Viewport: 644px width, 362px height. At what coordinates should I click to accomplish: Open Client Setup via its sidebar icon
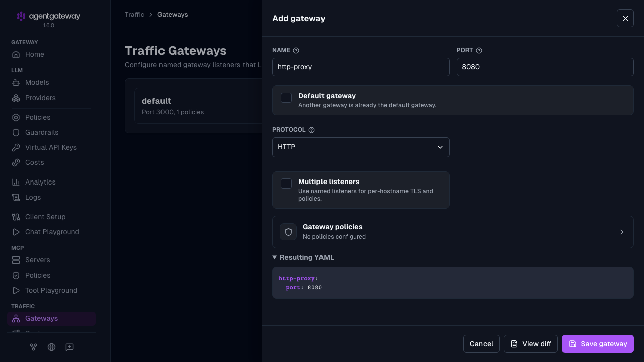(x=16, y=217)
